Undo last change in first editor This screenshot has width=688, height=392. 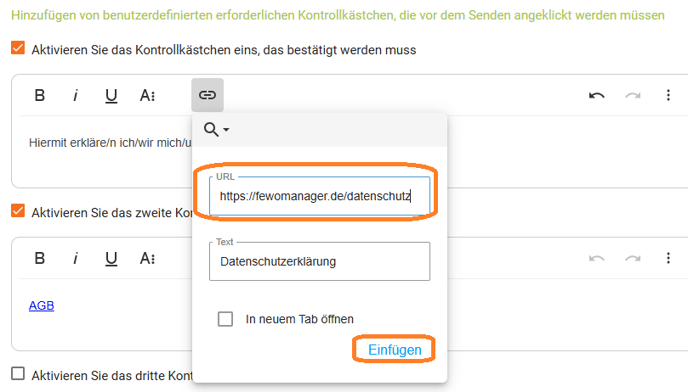click(x=597, y=95)
